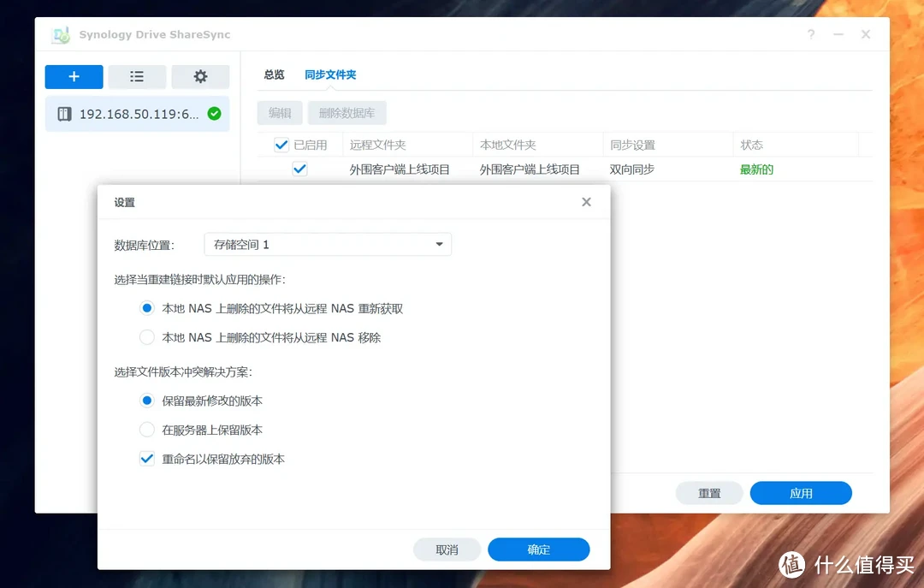This screenshot has height=588, width=924.
Task: Select the connection list view icon
Action: 137,77
